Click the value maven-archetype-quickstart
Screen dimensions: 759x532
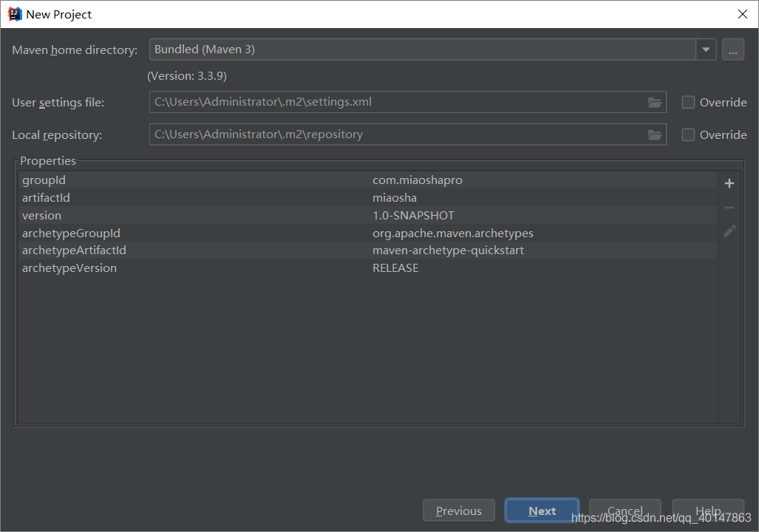coord(448,250)
